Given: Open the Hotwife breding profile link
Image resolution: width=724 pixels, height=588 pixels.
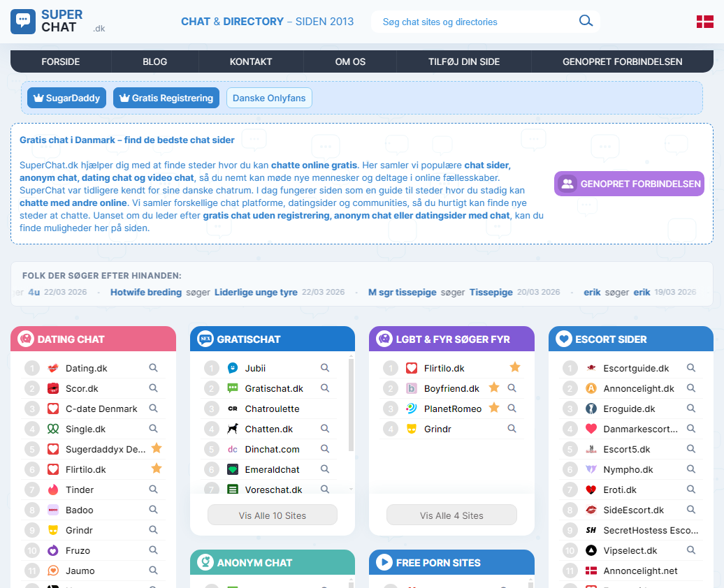Looking at the screenshot, I should point(146,292).
